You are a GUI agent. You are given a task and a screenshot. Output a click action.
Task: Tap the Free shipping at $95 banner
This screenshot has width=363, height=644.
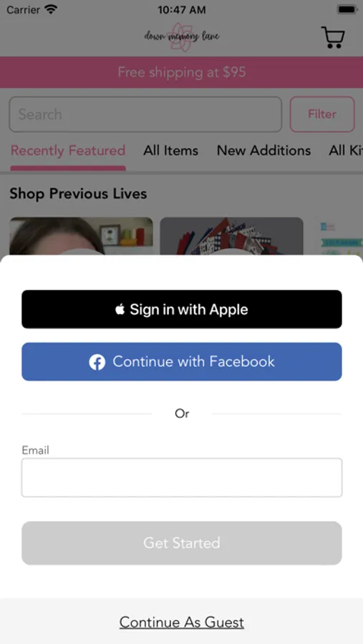tap(181, 72)
